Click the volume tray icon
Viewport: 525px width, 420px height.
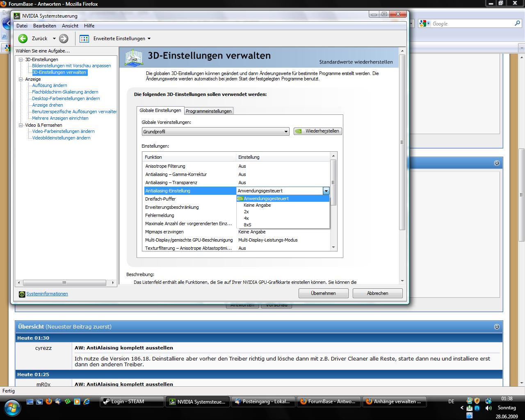click(488, 409)
